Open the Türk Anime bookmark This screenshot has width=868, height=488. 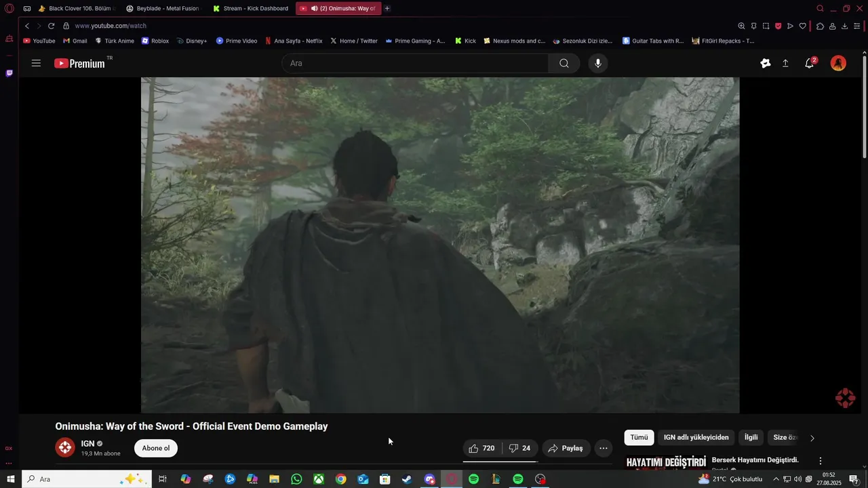coord(114,41)
